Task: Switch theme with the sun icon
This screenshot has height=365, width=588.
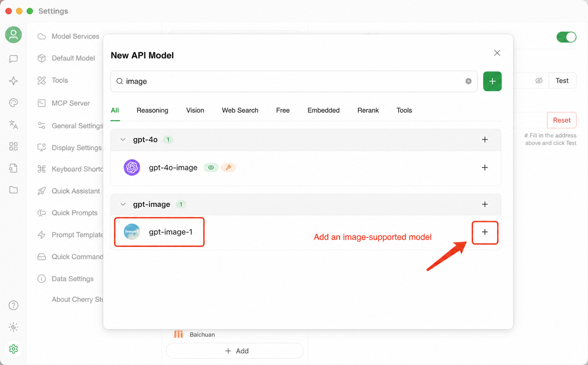Action: tap(13, 327)
